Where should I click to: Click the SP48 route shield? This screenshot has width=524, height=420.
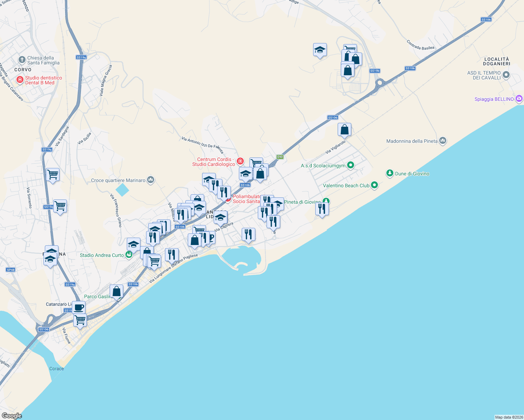pos(11,269)
